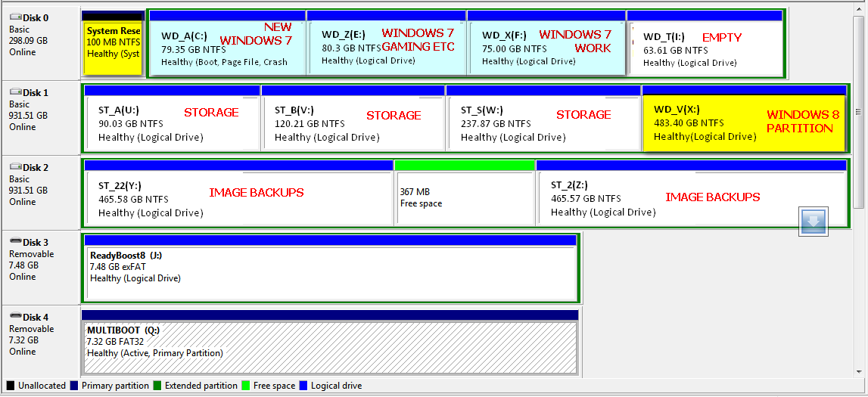The image size is (868, 397).
Task: Click the Disk 0 drive icon
Action: pyautogui.click(x=15, y=17)
